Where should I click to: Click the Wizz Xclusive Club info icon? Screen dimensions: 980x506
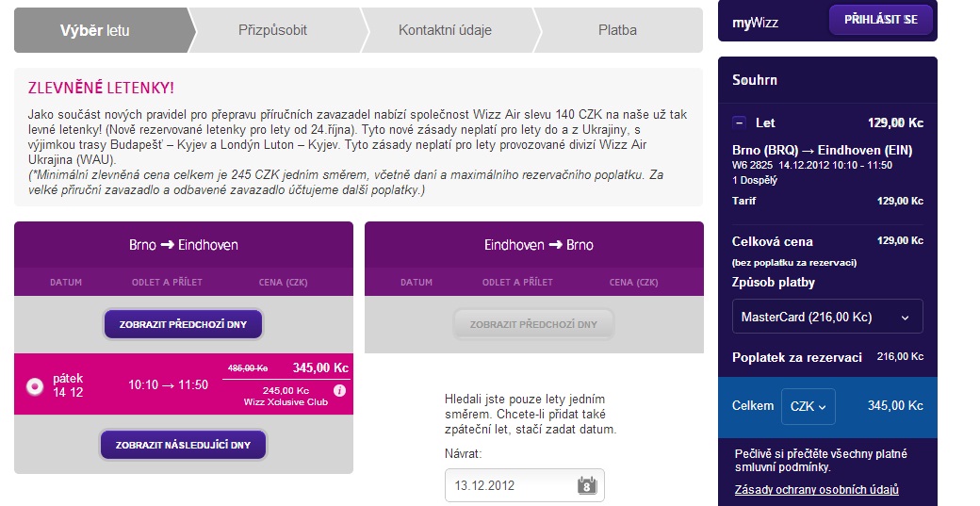tap(339, 390)
